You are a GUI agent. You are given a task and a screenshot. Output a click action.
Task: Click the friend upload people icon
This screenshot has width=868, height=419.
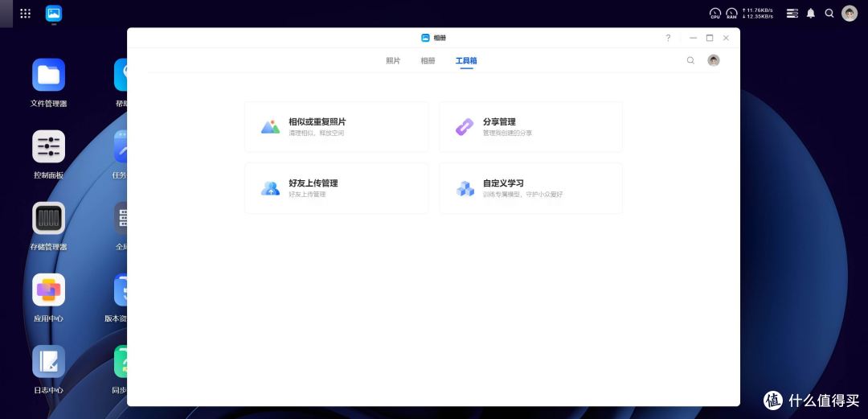point(271,188)
